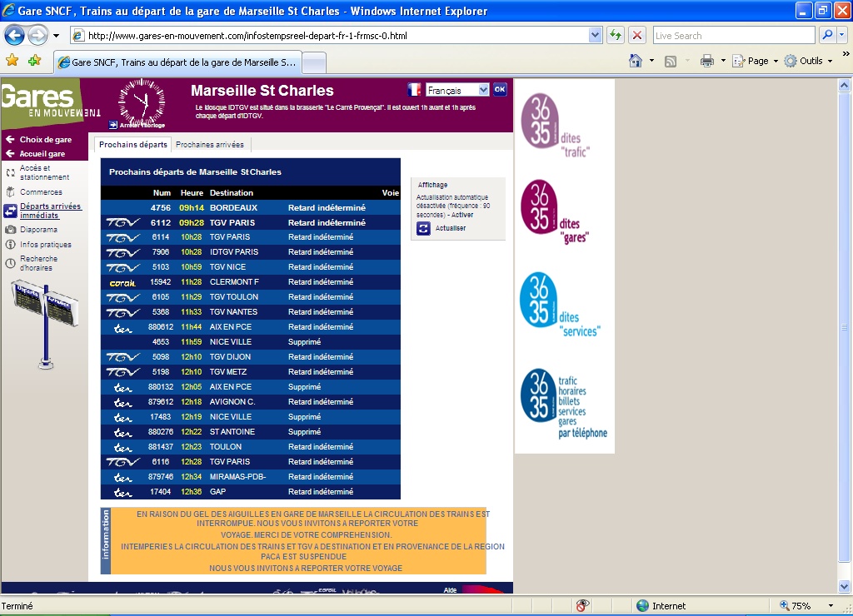
Task: Click the browser Back arrow button
Action: click(15, 36)
